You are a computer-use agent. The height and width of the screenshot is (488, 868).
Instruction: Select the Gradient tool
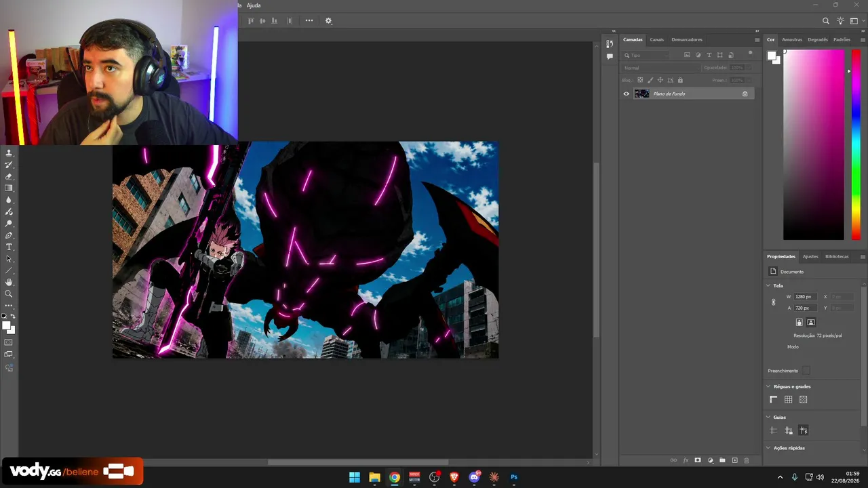click(9, 188)
